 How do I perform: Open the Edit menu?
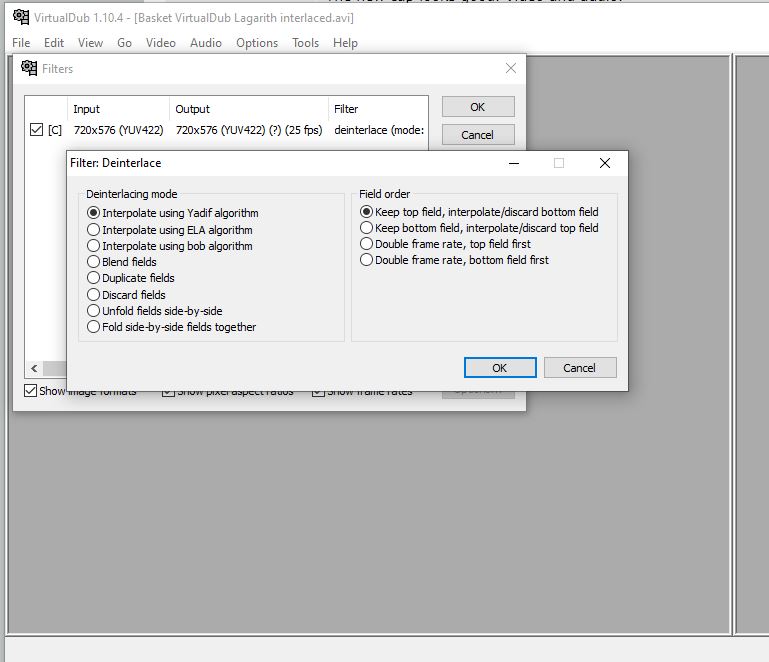coord(54,43)
